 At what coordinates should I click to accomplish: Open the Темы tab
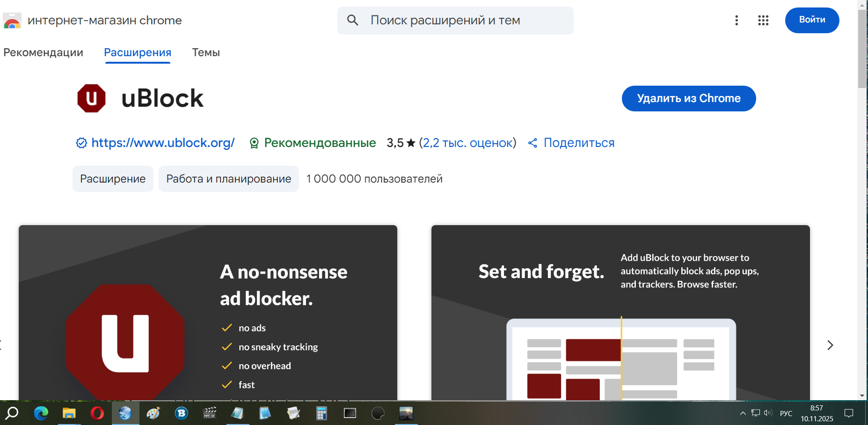click(x=206, y=52)
